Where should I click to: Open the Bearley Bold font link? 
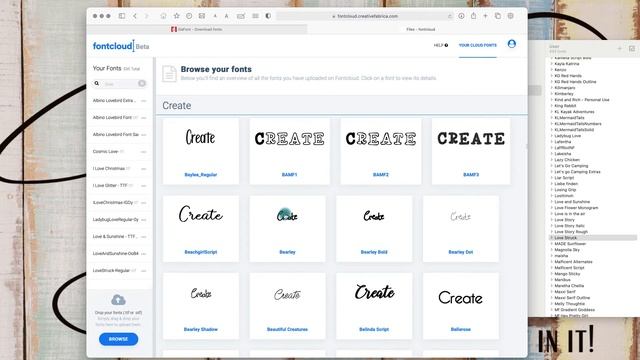374,252
